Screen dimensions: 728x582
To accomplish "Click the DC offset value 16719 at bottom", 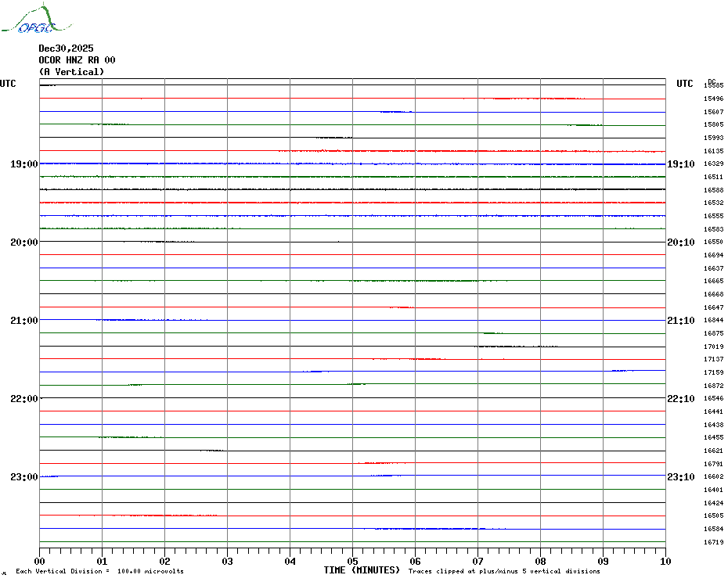I will coord(713,542).
